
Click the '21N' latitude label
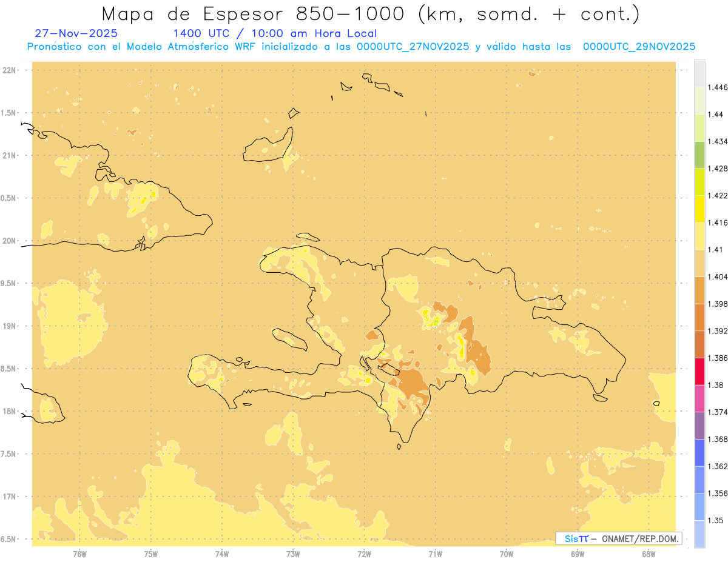pyautogui.click(x=10, y=155)
